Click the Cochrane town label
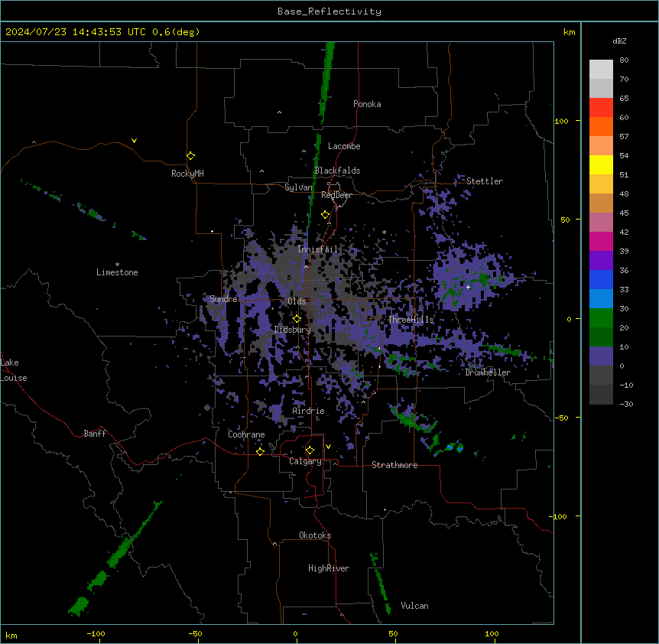Screen dimensions: 659x644 click(x=246, y=434)
